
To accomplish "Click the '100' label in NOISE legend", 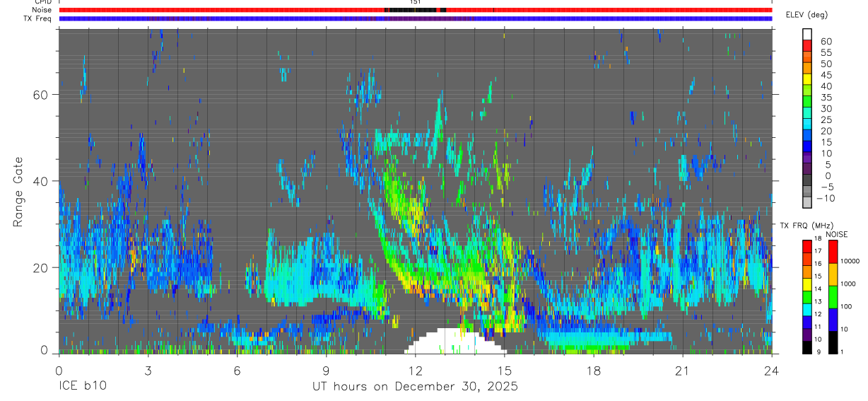I will pyautogui.click(x=846, y=306).
